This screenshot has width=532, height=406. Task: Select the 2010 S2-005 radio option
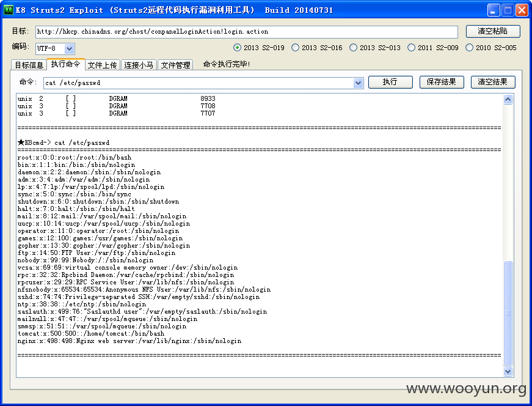point(491,48)
